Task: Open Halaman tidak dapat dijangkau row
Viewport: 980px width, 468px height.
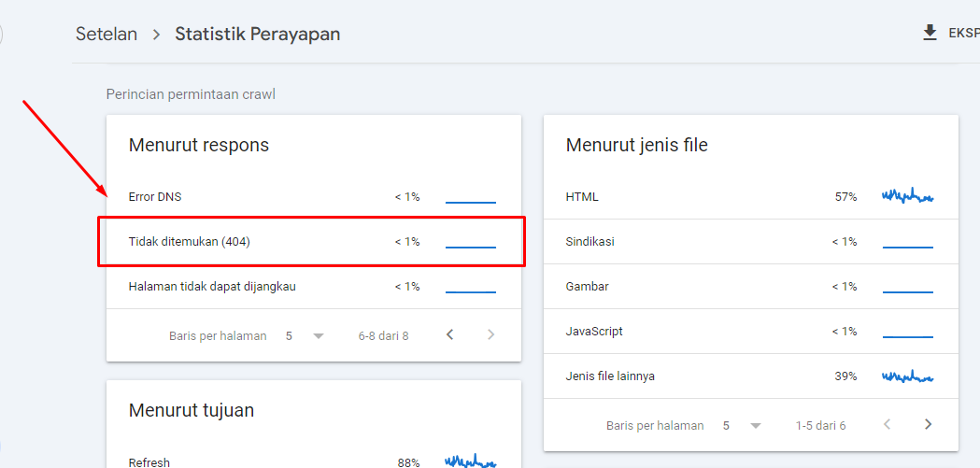Action: click(314, 286)
